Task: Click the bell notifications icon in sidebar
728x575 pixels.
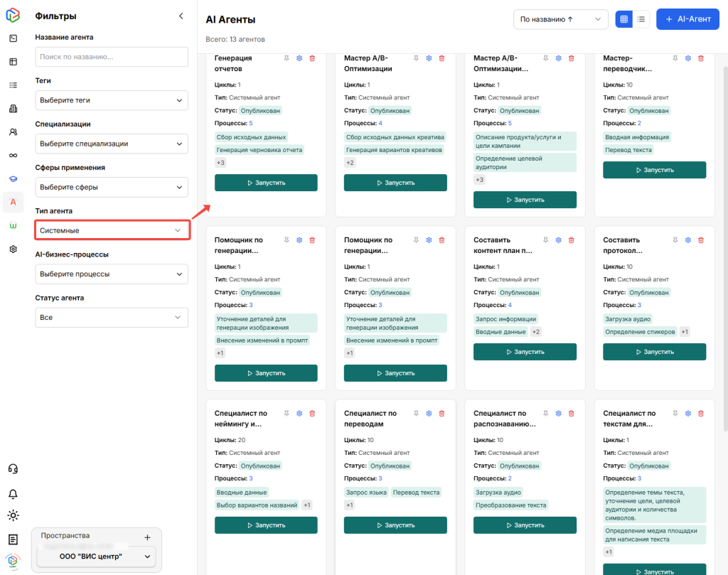Action: [x=13, y=494]
